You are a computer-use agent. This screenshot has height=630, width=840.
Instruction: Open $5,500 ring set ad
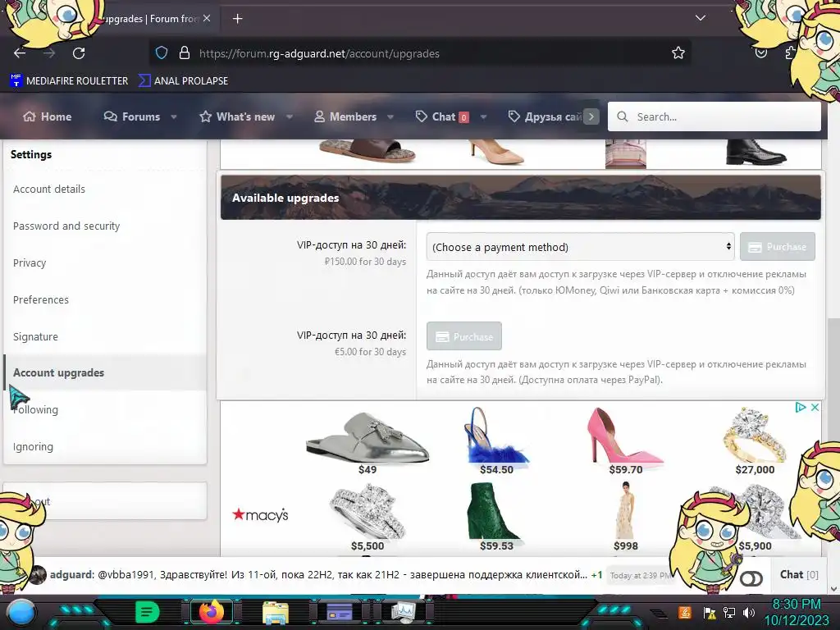point(367,517)
